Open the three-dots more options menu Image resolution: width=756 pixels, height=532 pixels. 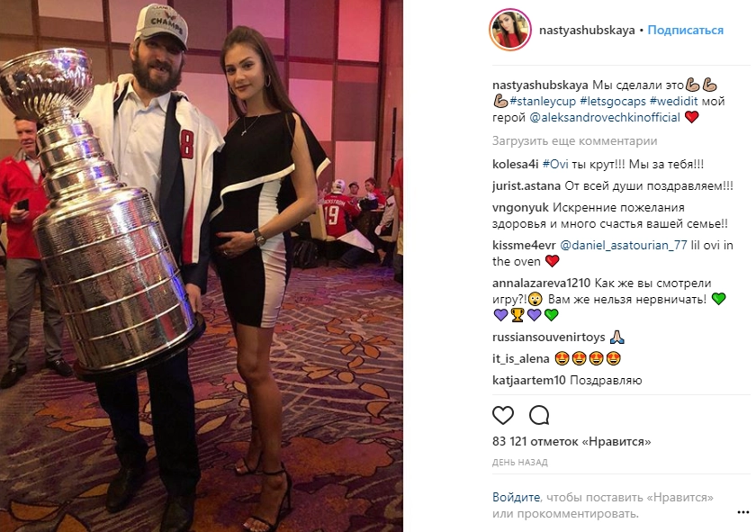[x=743, y=512]
